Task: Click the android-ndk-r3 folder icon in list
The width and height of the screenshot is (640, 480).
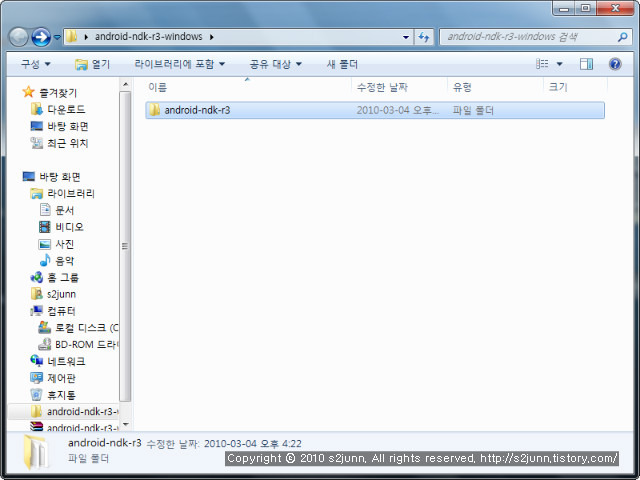Action: [154, 110]
